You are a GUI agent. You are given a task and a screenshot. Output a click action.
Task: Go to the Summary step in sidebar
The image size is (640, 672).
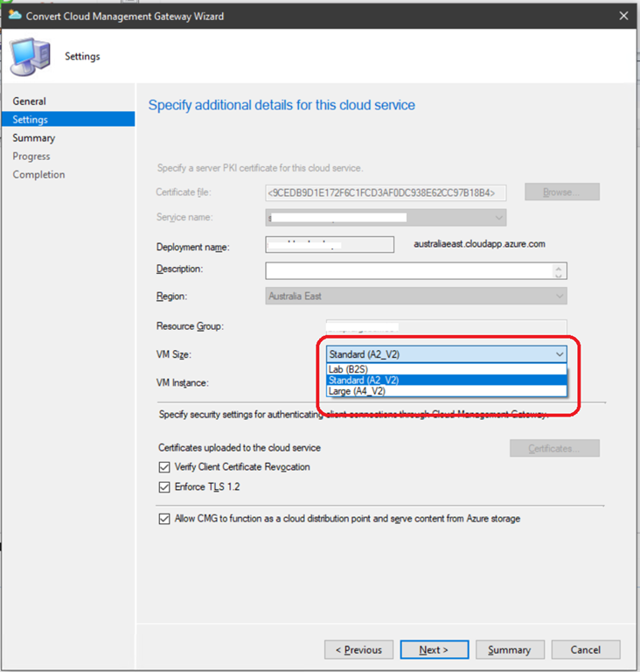click(34, 138)
